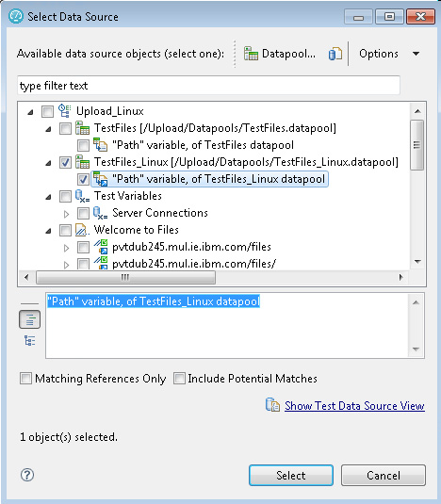Click the horizontal scroll-left arrow
The width and height of the screenshot is (441, 504).
pyautogui.click(x=26, y=277)
